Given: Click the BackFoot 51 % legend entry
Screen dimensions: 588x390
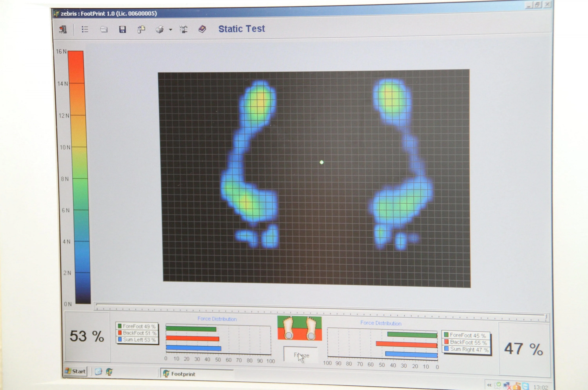Looking at the screenshot, I should tap(137, 333).
